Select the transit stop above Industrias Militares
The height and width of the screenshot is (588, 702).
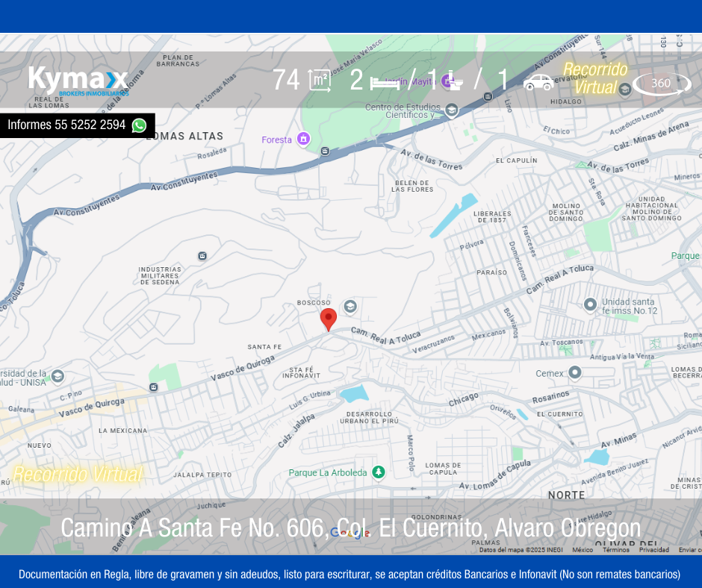pyautogui.click(x=202, y=256)
